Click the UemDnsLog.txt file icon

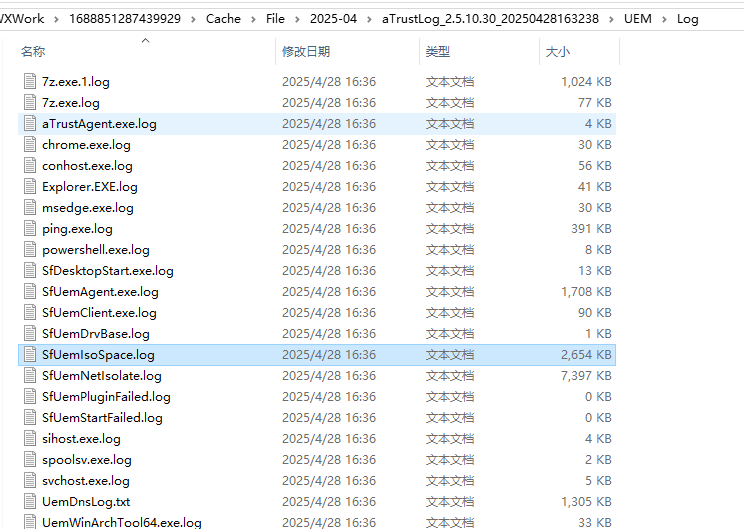tap(30, 502)
